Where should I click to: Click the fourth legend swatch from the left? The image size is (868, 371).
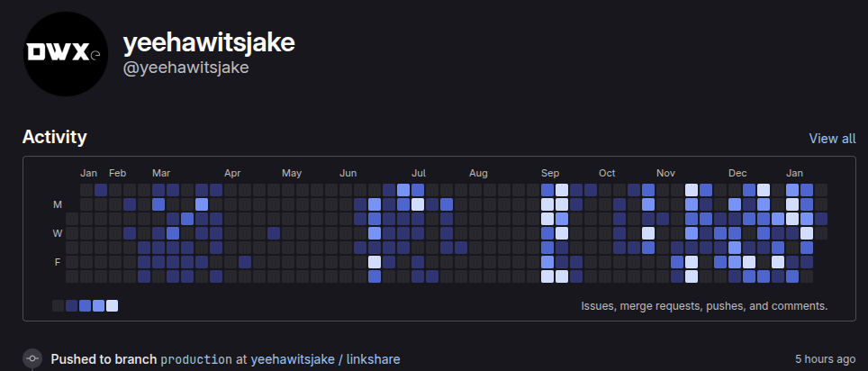[99, 306]
